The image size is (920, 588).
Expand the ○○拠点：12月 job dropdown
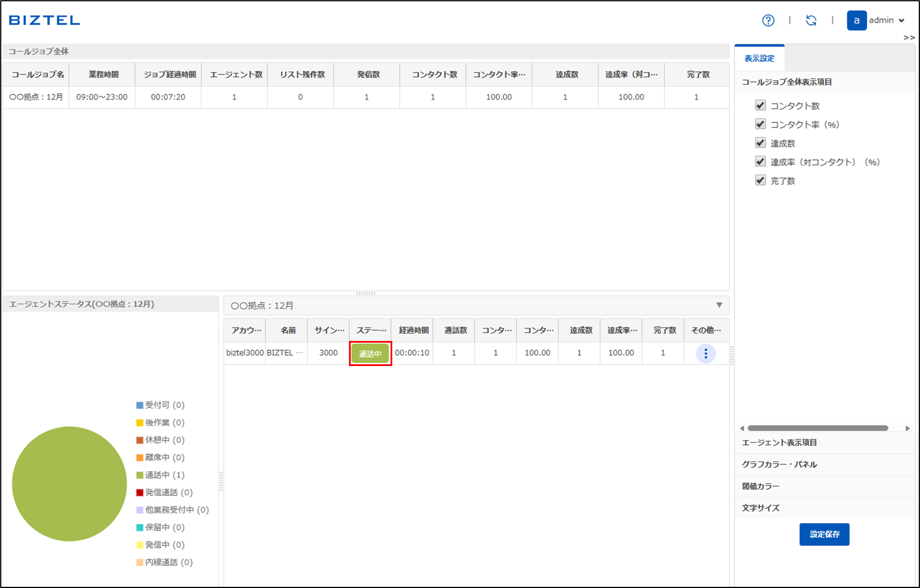pos(719,306)
